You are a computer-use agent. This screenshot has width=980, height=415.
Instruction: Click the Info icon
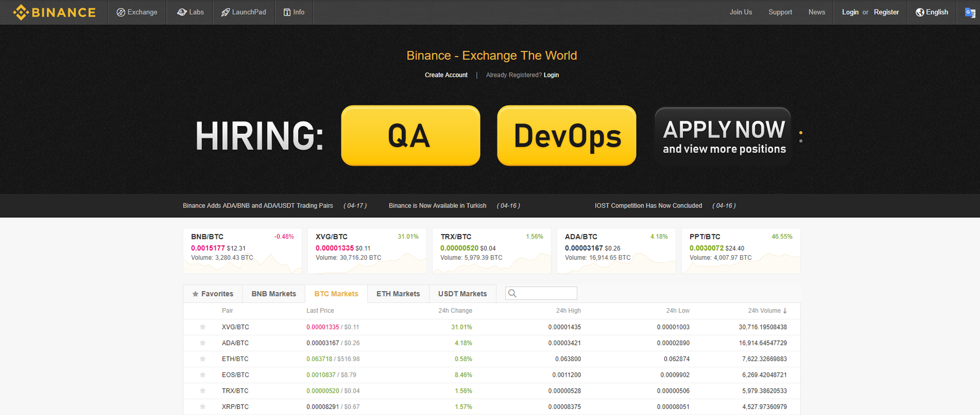[287, 12]
